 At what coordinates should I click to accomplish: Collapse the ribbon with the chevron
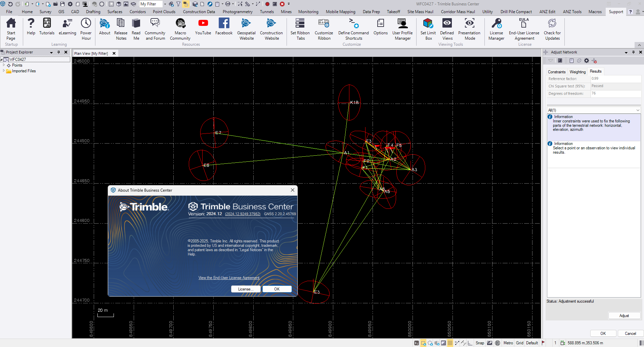click(639, 45)
